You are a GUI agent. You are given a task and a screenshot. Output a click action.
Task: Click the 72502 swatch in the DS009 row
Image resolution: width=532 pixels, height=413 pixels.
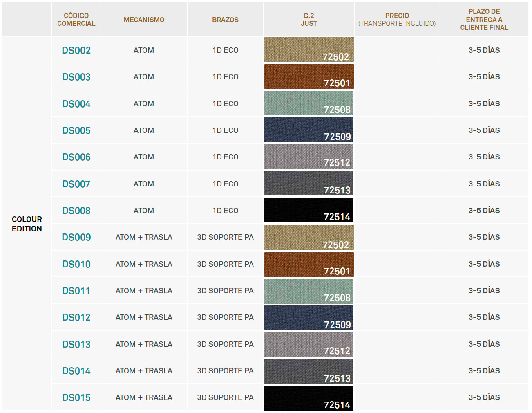(x=309, y=237)
